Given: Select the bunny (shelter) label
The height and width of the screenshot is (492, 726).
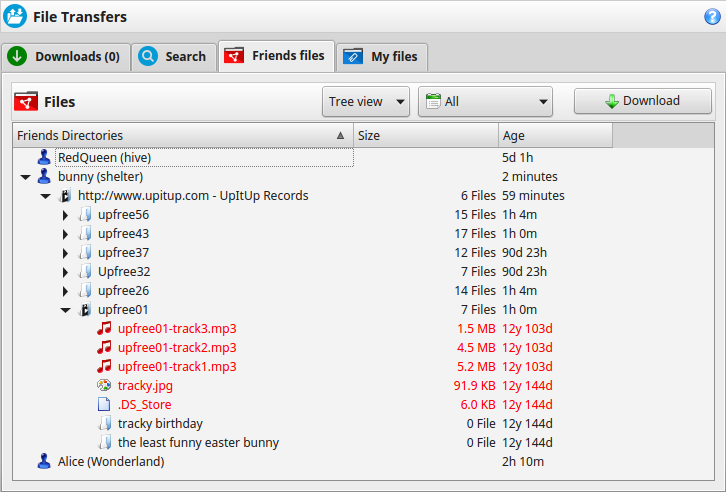Looking at the screenshot, I should click(100, 176).
